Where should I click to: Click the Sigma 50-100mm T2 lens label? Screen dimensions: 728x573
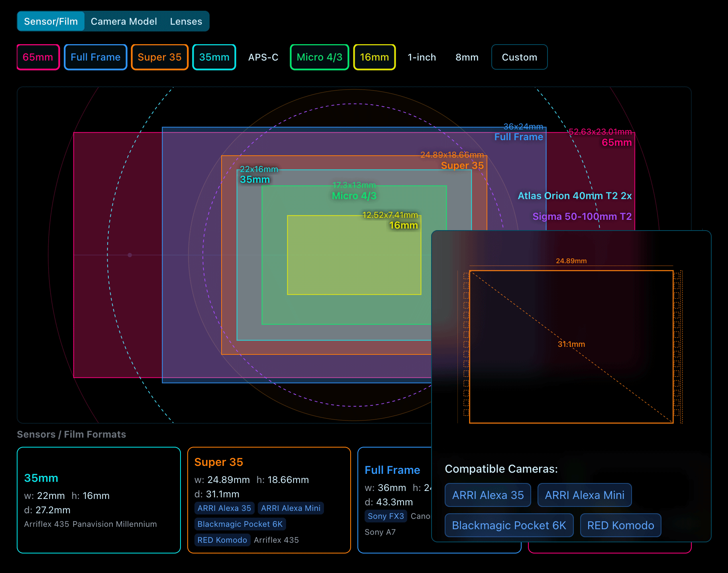pos(582,216)
